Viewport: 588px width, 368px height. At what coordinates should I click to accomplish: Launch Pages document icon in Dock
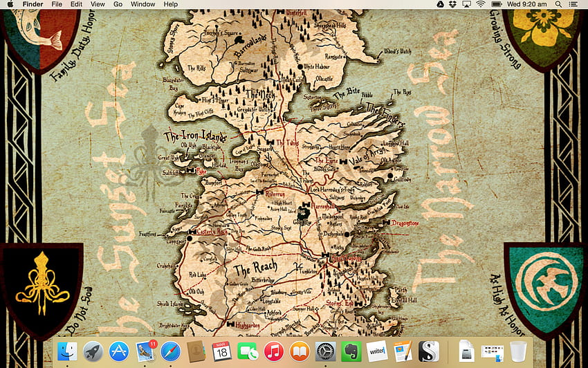point(403,351)
